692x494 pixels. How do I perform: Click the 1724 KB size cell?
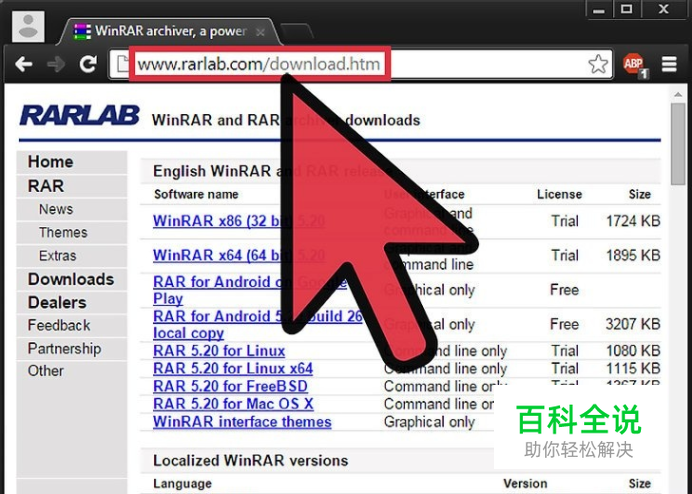(633, 221)
